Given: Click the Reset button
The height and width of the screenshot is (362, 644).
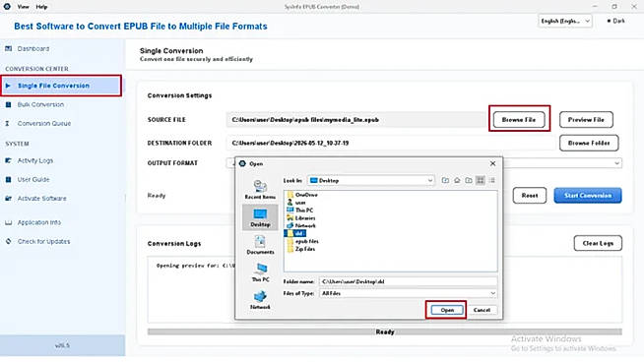Looking at the screenshot, I should [530, 196].
